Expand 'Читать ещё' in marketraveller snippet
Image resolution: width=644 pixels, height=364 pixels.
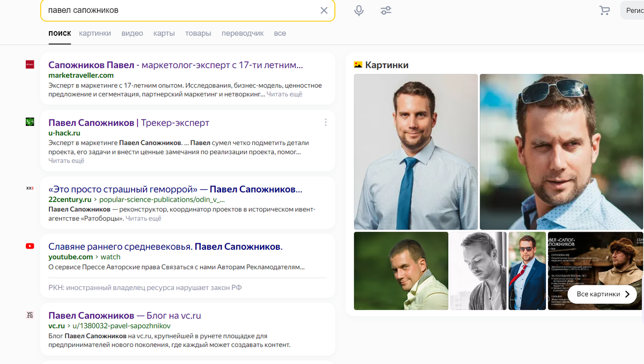point(284,94)
